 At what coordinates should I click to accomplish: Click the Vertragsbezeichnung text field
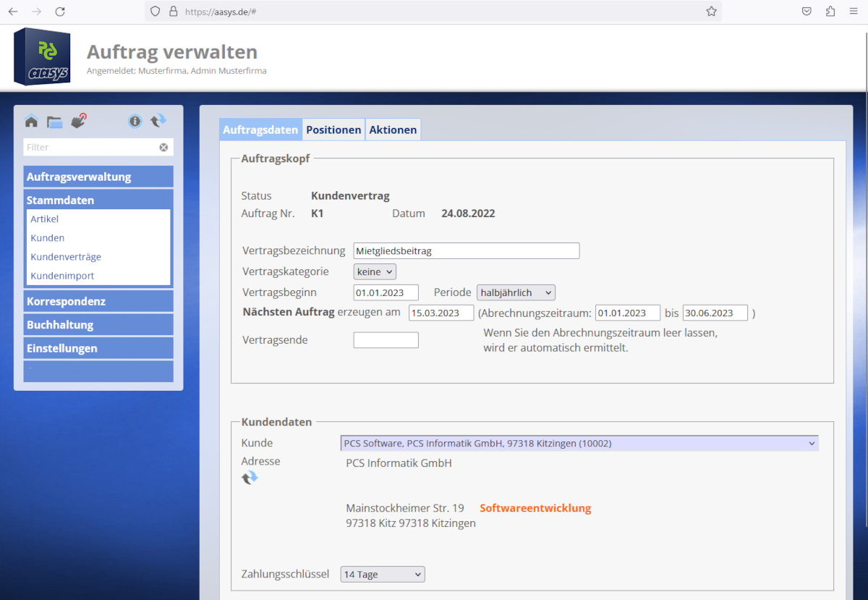point(467,250)
